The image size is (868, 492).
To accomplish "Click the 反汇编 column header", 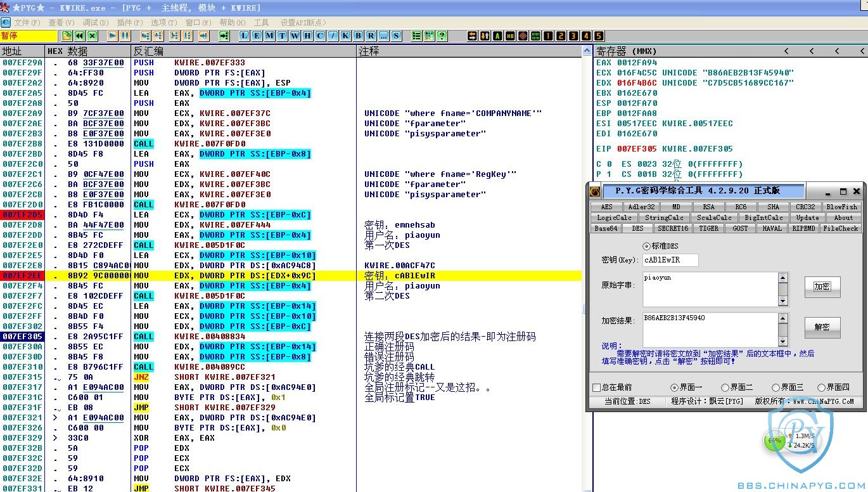I will pos(148,51).
